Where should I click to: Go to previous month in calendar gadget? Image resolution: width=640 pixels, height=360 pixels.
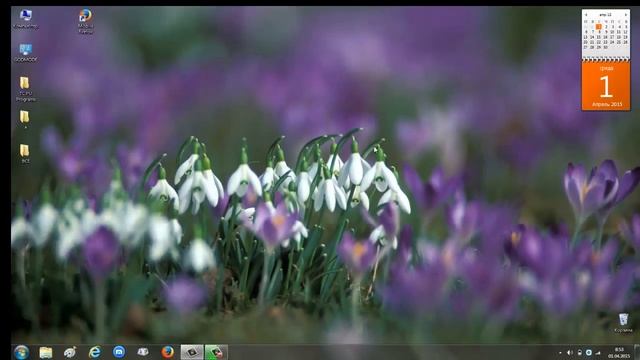pos(586,15)
